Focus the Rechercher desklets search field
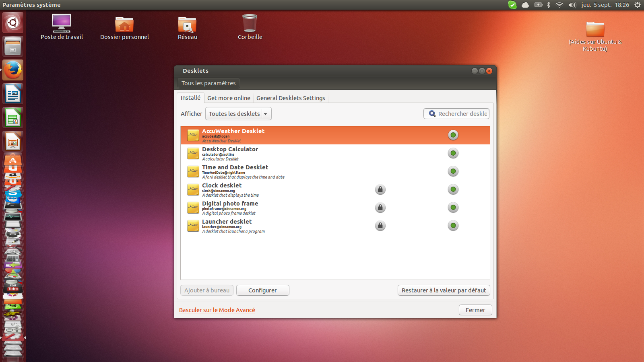 (x=456, y=114)
